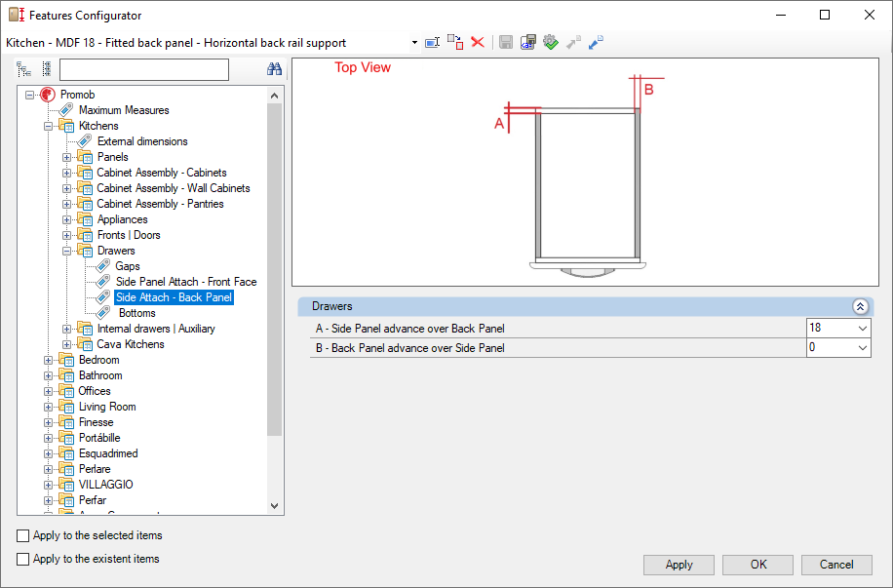The width and height of the screenshot is (893, 588).
Task: Click the tree search input field
Action: pyautogui.click(x=144, y=69)
